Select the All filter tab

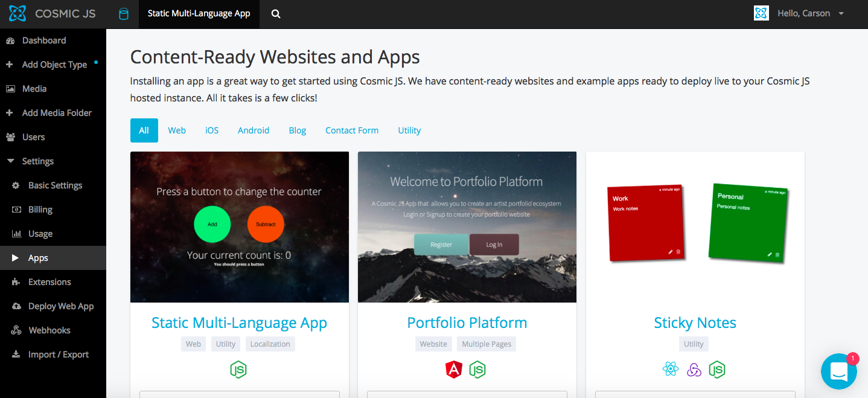point(144,130)
